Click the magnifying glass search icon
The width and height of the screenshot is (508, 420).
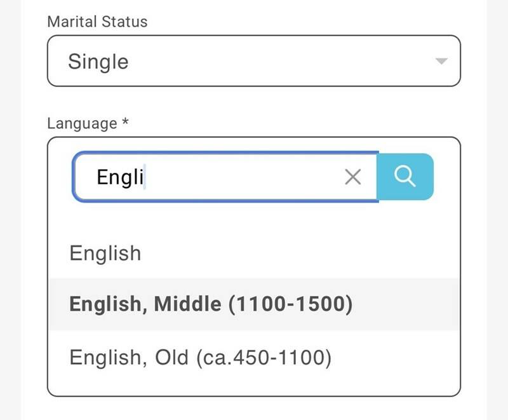coord(405,177)
